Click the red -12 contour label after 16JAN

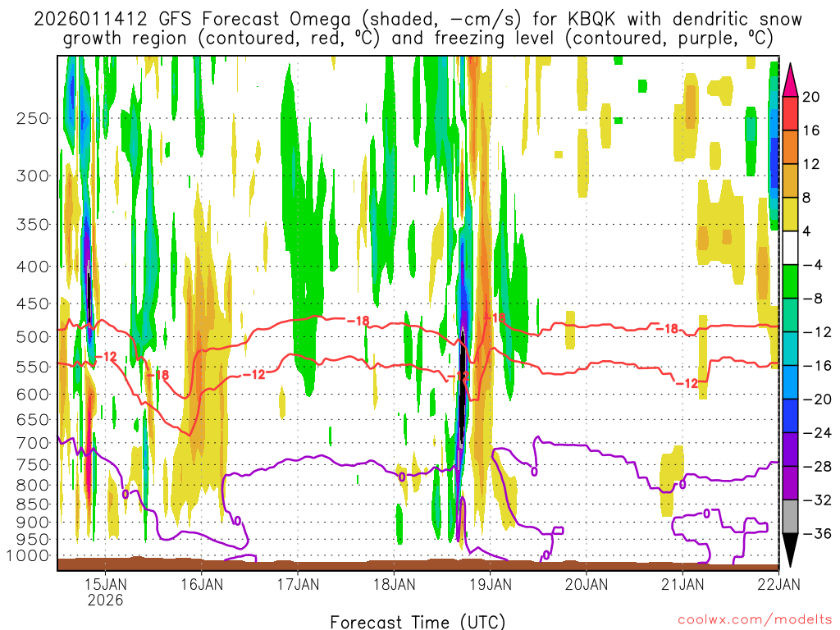tap(254, 374)
